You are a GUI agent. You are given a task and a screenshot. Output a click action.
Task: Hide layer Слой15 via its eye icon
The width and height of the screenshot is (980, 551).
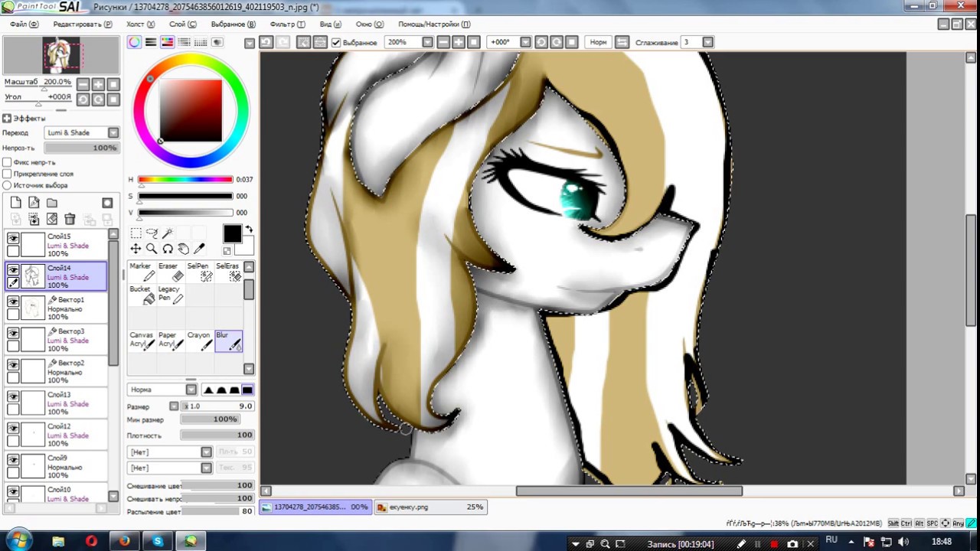click(x=13, y=239)
